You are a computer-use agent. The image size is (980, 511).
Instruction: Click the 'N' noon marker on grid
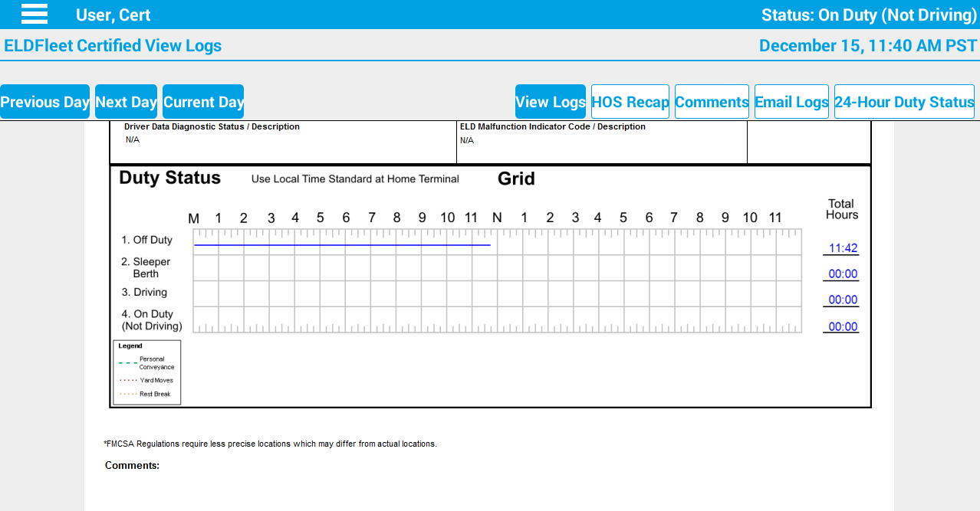pos(497,218)
